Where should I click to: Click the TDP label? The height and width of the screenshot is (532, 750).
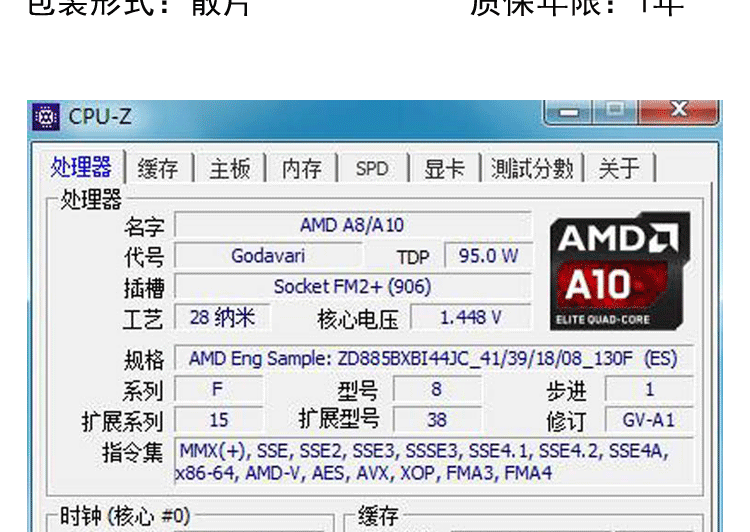click(x=413, y=257)
